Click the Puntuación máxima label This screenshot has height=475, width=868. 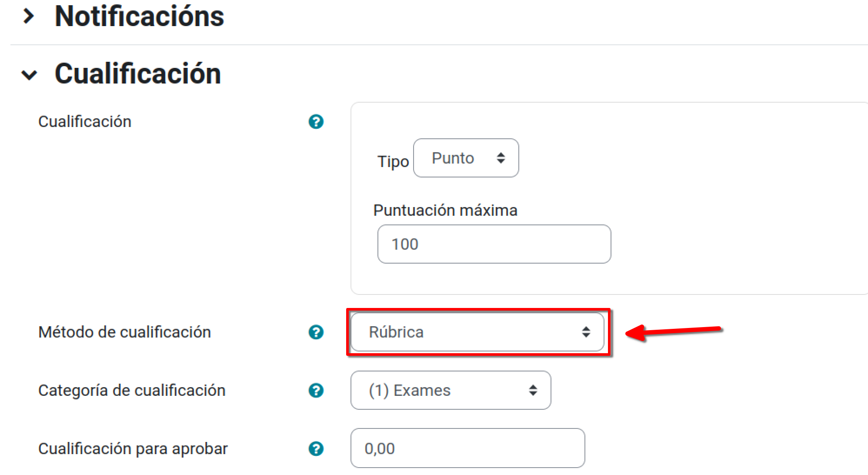[445, 210]
